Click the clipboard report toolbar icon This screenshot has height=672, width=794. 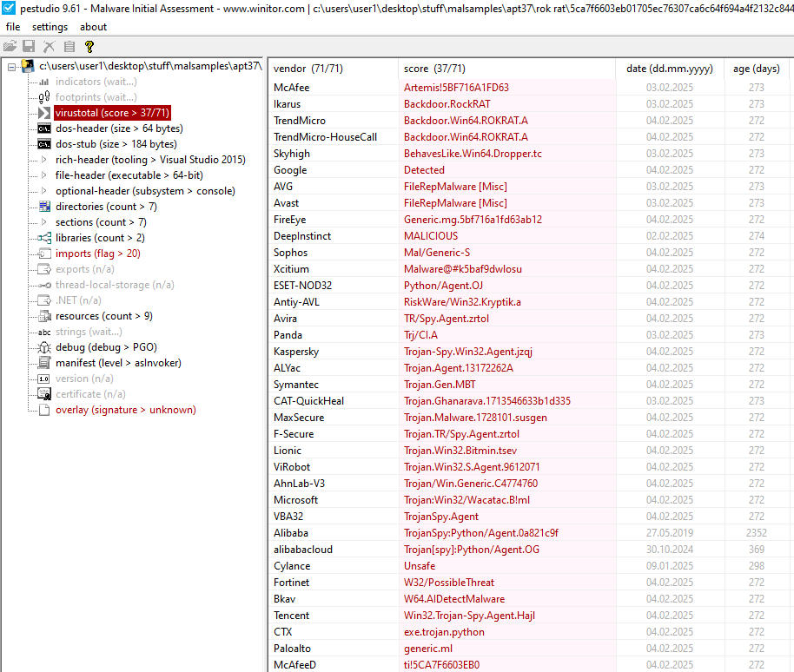[69, 47]
